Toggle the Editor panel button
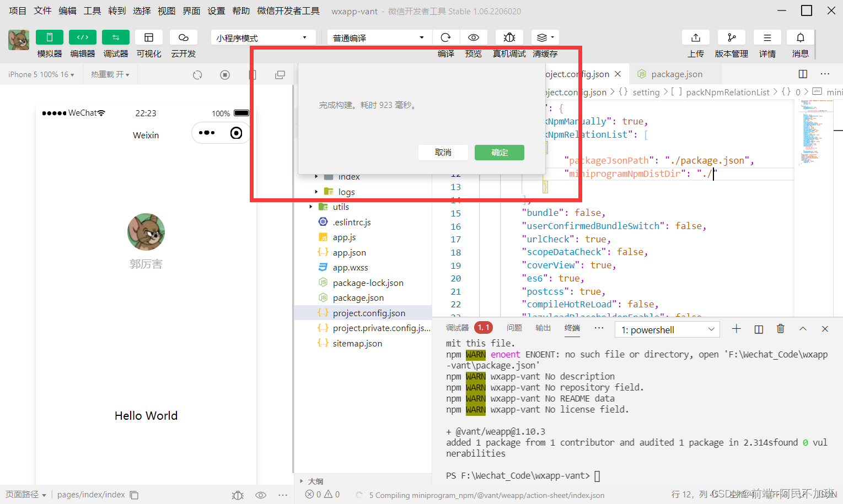Viewport: 843px width, 504px height. (x=83, y=37)
